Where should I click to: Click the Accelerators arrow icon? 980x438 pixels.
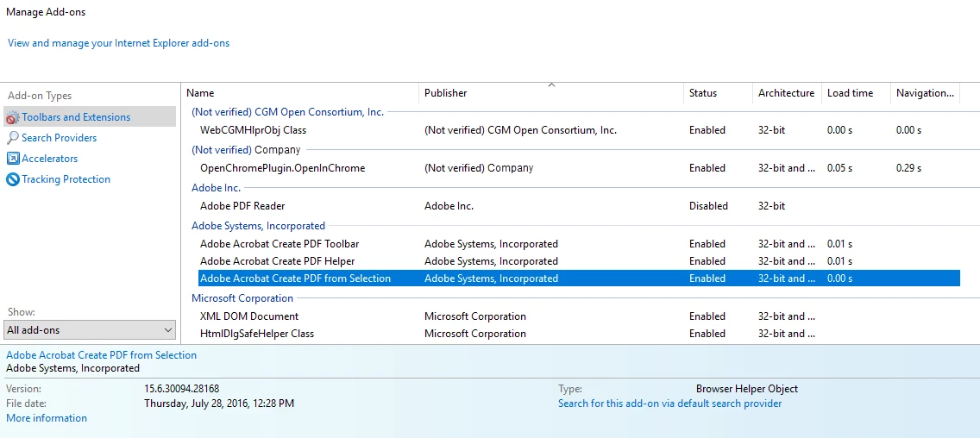pyautogui.click(x=12, y=159)
